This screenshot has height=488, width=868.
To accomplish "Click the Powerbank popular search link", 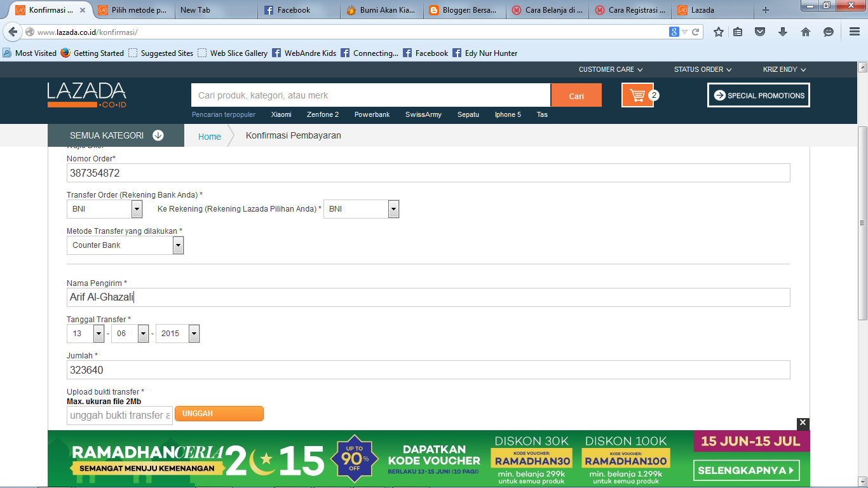I will pyautogui.click(x=372, y=114).
